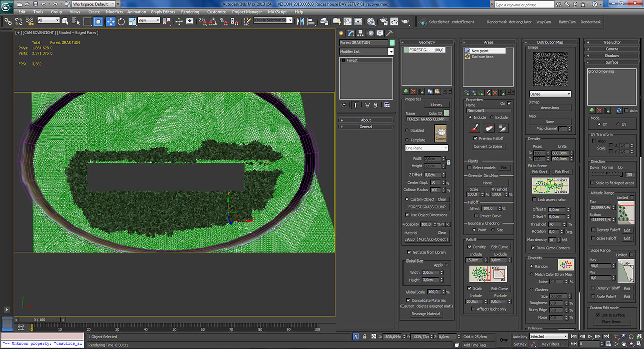
Task: Delete geometry item with red X
Action: click(413, 91)
